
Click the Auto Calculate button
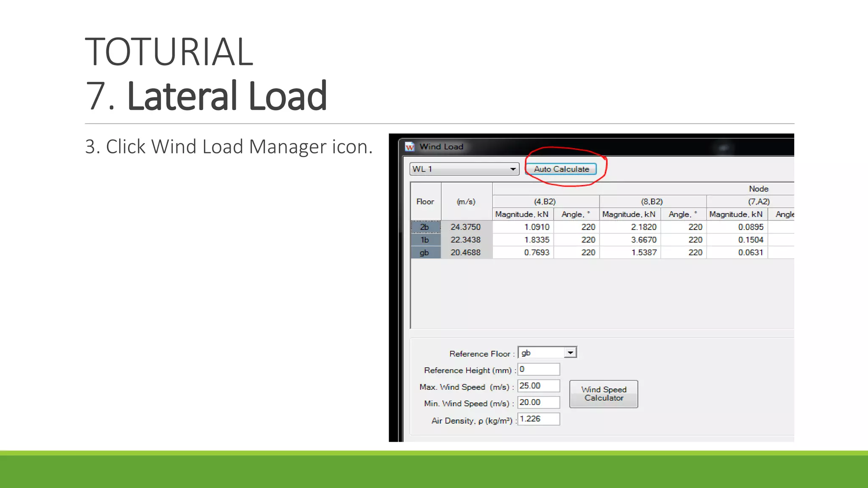(x=561, y=169)
